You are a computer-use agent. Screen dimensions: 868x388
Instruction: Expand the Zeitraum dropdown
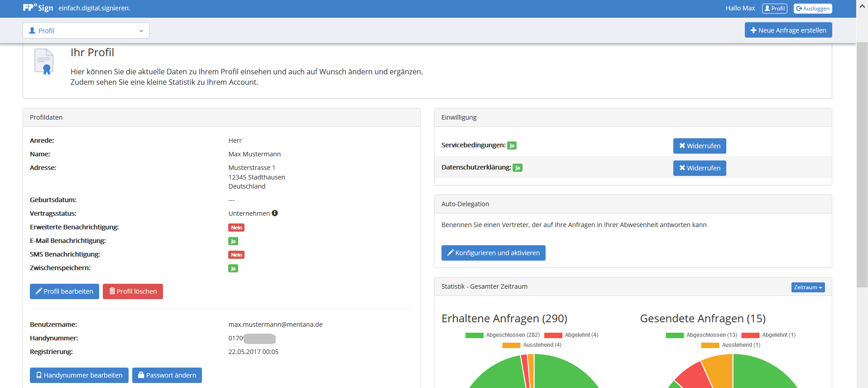[x=808, y=287]
